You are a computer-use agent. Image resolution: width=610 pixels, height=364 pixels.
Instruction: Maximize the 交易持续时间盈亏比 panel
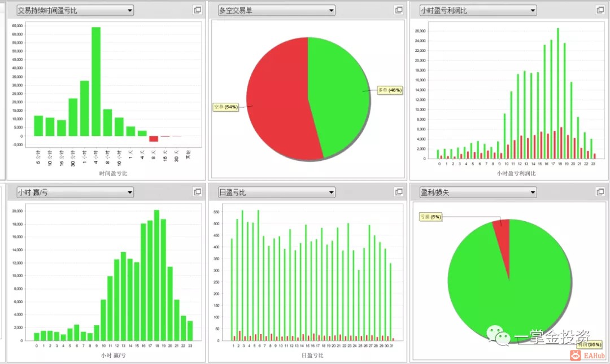coord(198,10)
